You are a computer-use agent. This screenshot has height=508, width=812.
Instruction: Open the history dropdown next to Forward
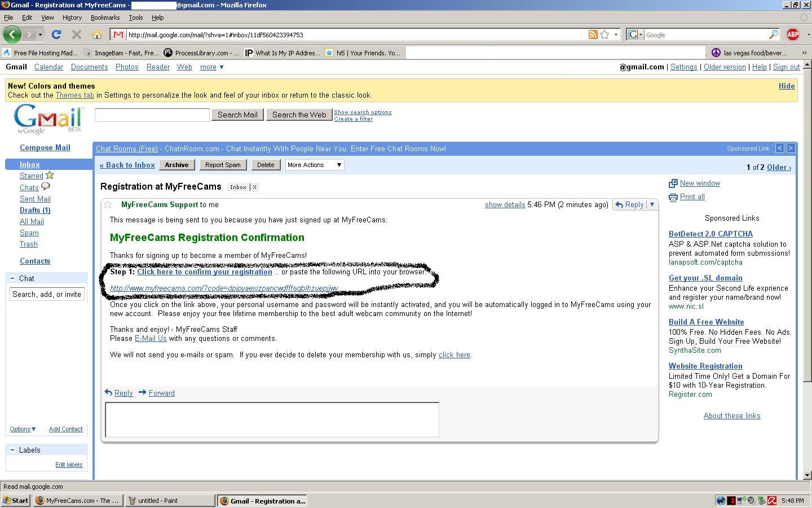[40, 34]
